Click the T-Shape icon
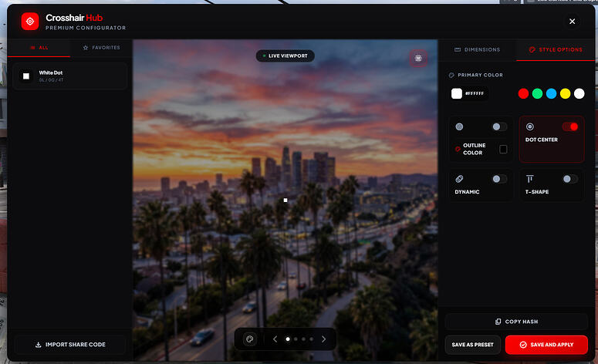Screen dimensions: 598x364 pyautogui.click(x=530, y=179)
